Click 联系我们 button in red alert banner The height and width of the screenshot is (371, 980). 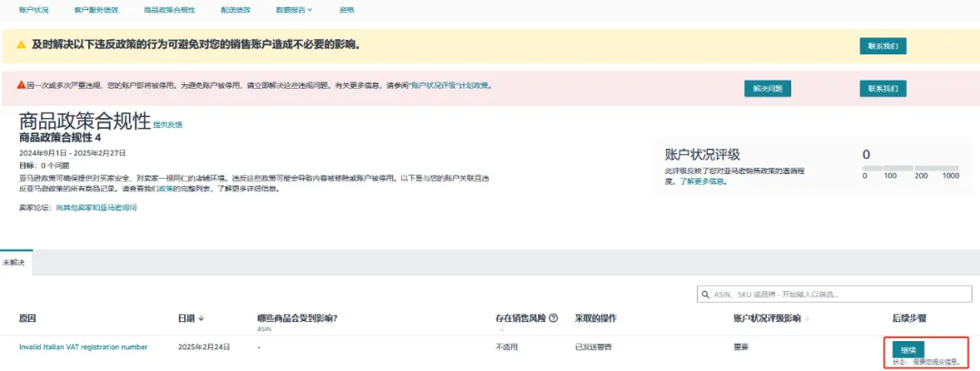tap(883, 89)
